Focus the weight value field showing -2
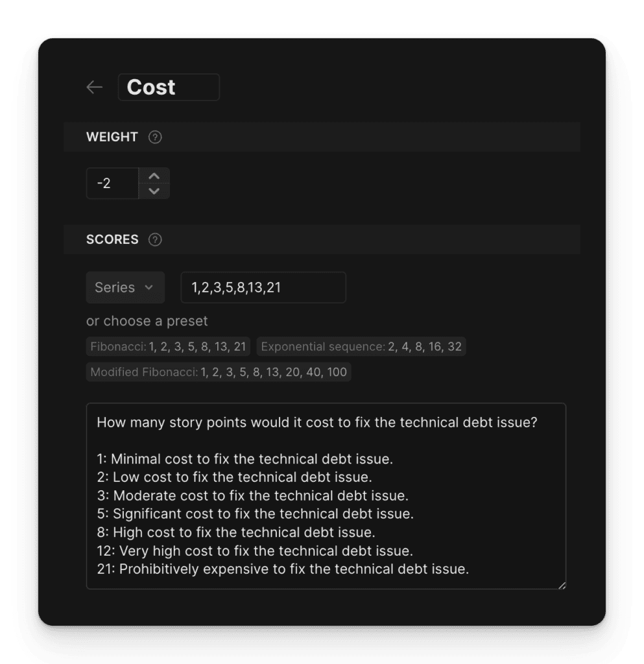The image size is (644, 664). pyautogui.click(x=112, y=184)
